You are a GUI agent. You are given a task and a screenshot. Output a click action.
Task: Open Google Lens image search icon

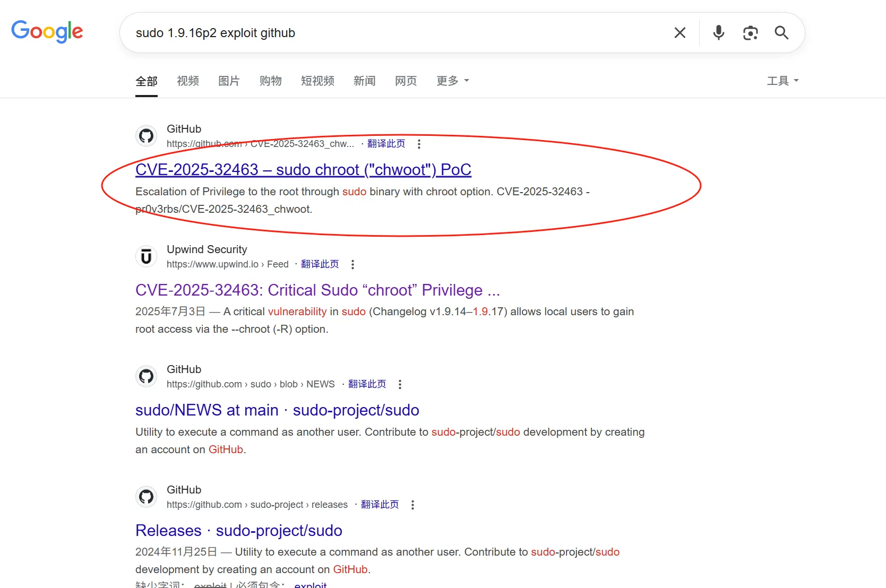(x=750, y=33)
